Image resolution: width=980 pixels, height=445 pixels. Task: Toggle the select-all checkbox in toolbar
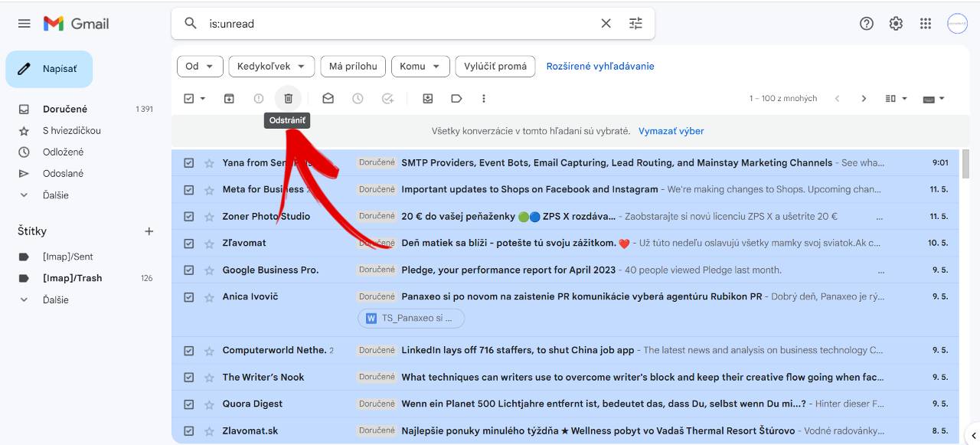189,98
